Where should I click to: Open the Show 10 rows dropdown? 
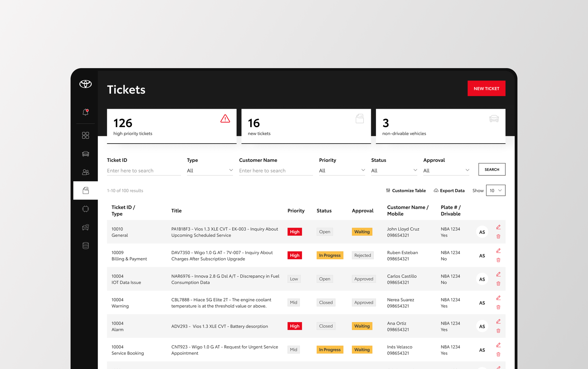click(495, 191)
